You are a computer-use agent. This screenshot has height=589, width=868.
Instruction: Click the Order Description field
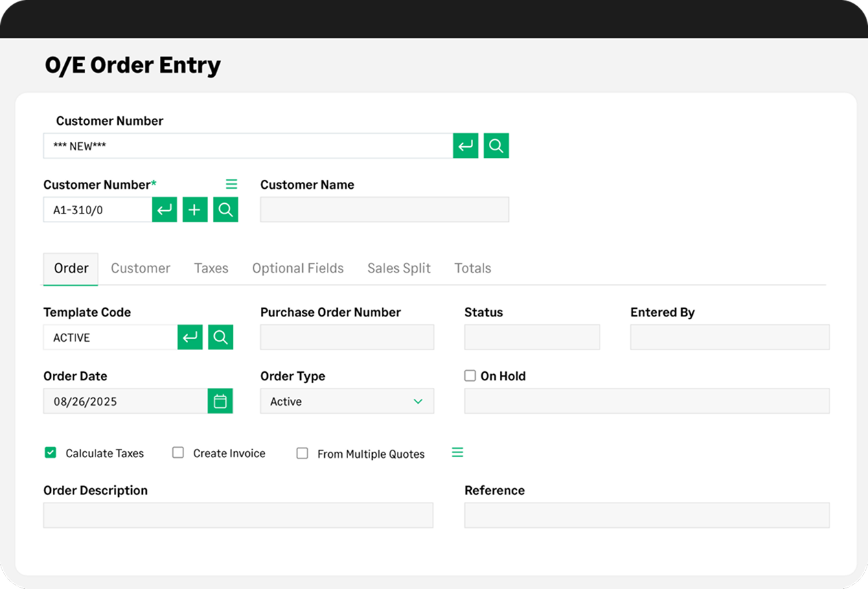[238, 515]
